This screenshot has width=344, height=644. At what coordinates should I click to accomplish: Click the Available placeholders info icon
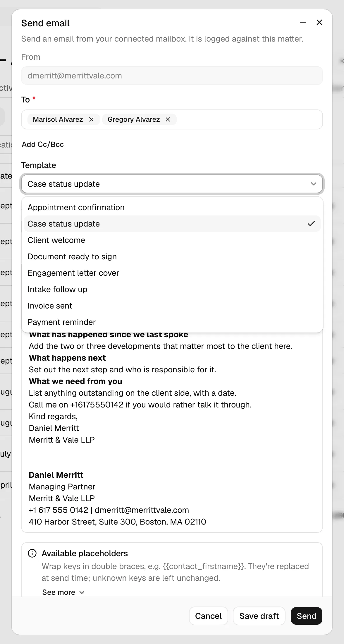pyautogui.click(x=32, y=553)
